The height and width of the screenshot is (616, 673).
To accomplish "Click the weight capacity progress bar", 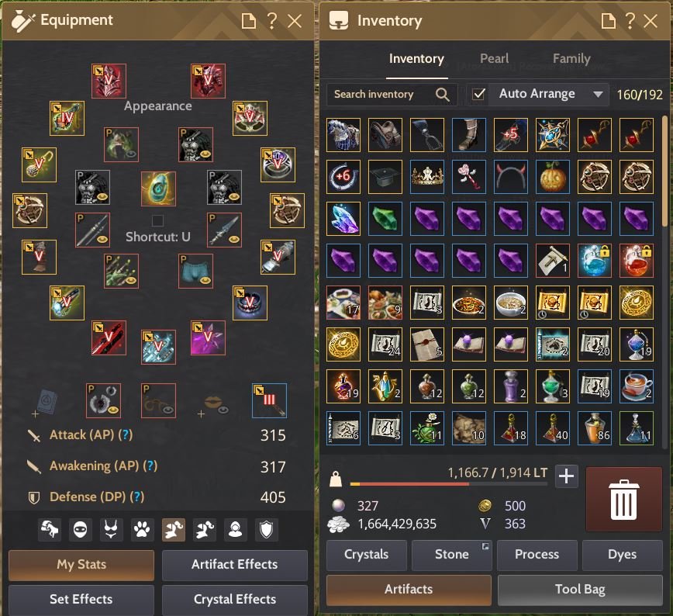I will click(448, 484).
